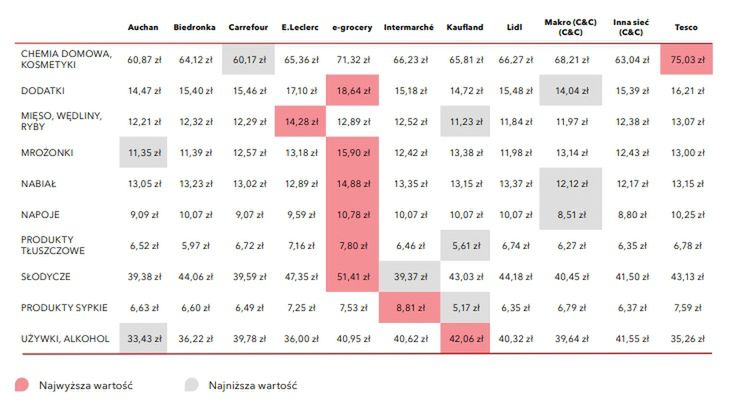Viewport: 743px width, 405px height.
Task: Select the gray 33,43 zł Auchan cell
Action: click(x=144, y=339)
